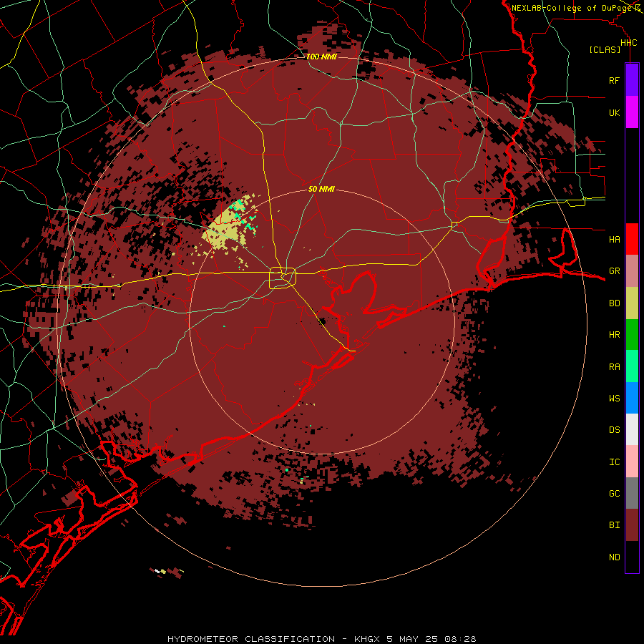Click the ND legend label

614,557
